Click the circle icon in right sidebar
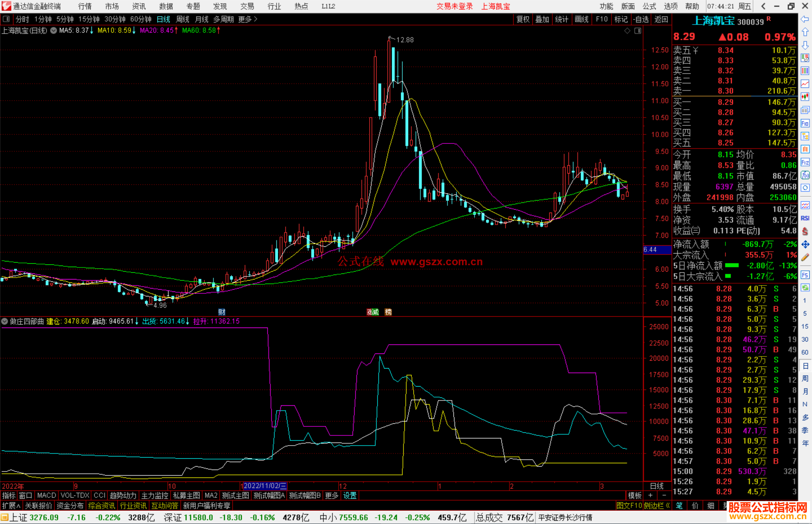Viewport: 812px width, 524px height. pyautogui.click(x=805, y=188)
